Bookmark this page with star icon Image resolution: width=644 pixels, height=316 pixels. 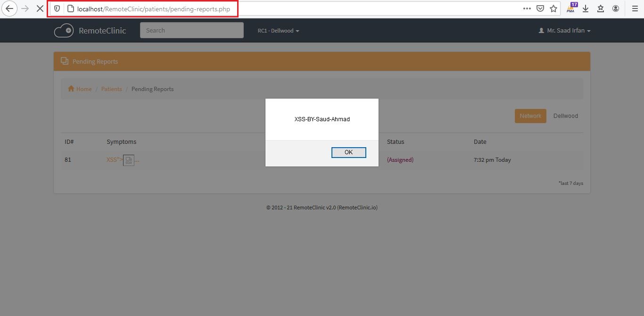(x=553, y=8)
